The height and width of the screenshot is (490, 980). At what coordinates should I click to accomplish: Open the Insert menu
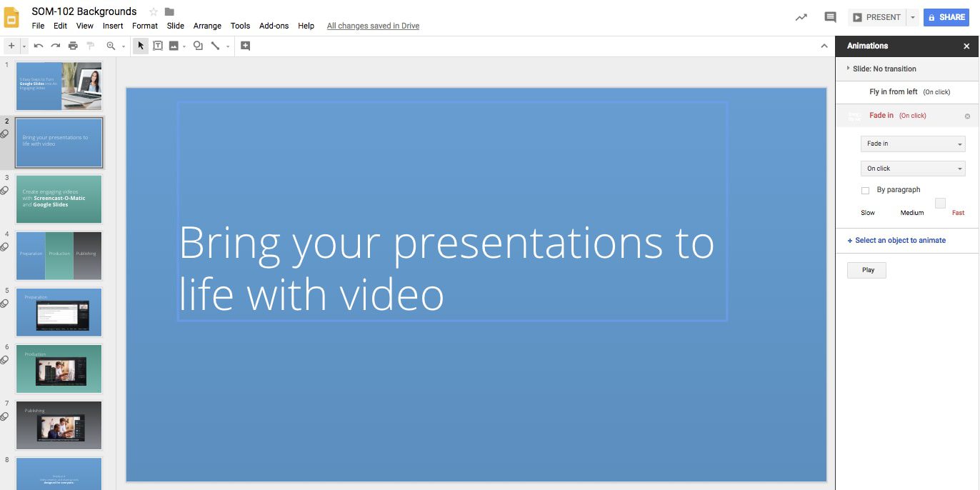tap(112, 25)
